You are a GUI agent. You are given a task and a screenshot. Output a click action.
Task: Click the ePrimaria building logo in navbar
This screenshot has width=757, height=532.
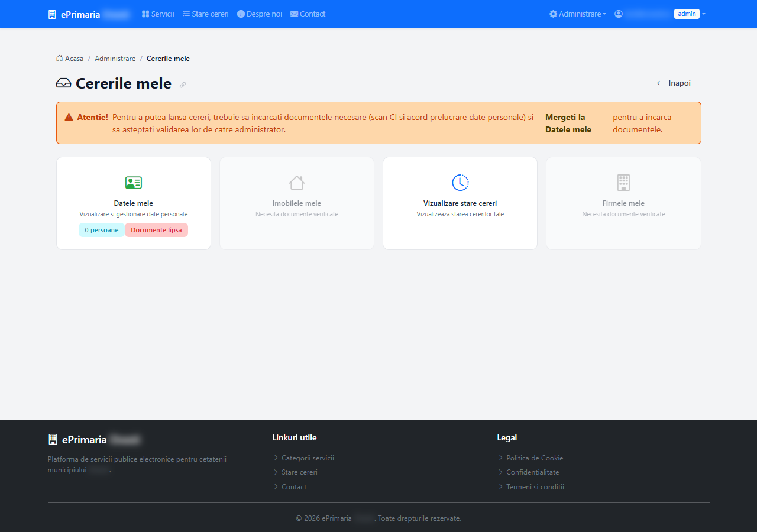[x=52, y=15]
